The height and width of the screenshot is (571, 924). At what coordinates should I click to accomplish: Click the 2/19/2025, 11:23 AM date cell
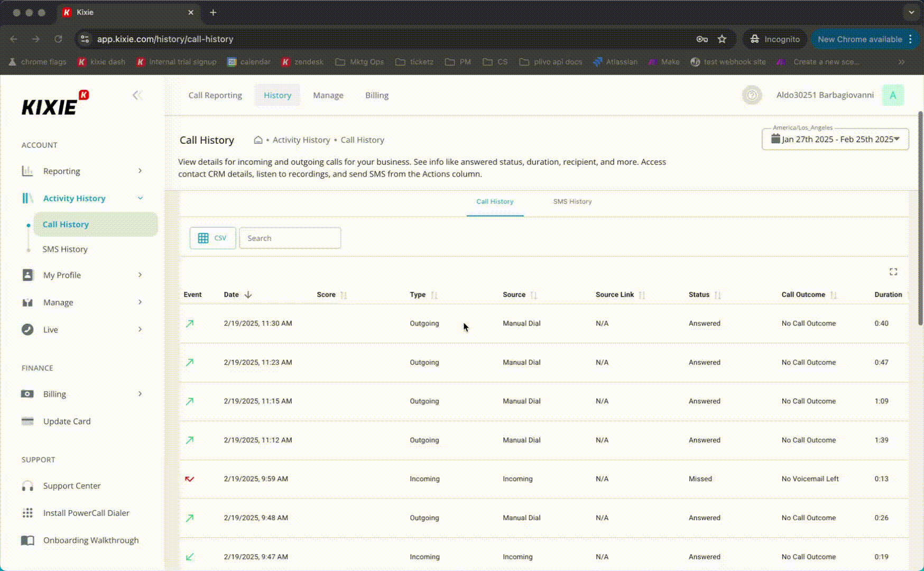tap(258, 362)
